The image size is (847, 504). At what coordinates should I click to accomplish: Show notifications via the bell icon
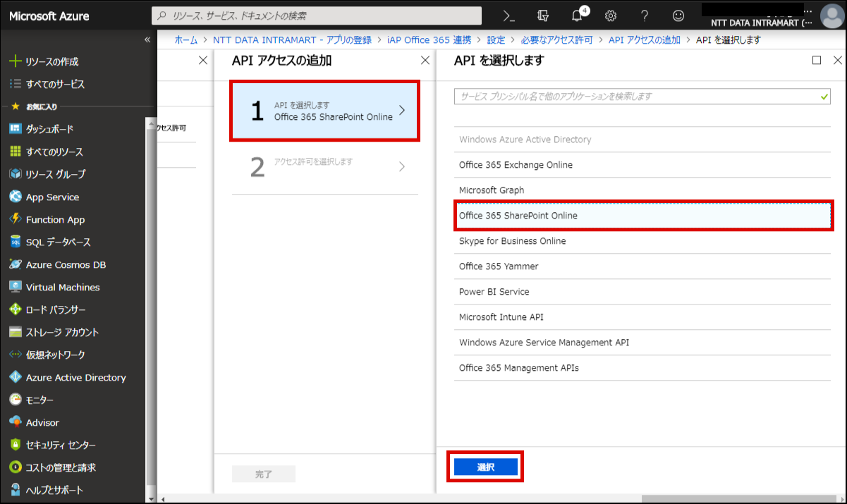click(577, 16)
